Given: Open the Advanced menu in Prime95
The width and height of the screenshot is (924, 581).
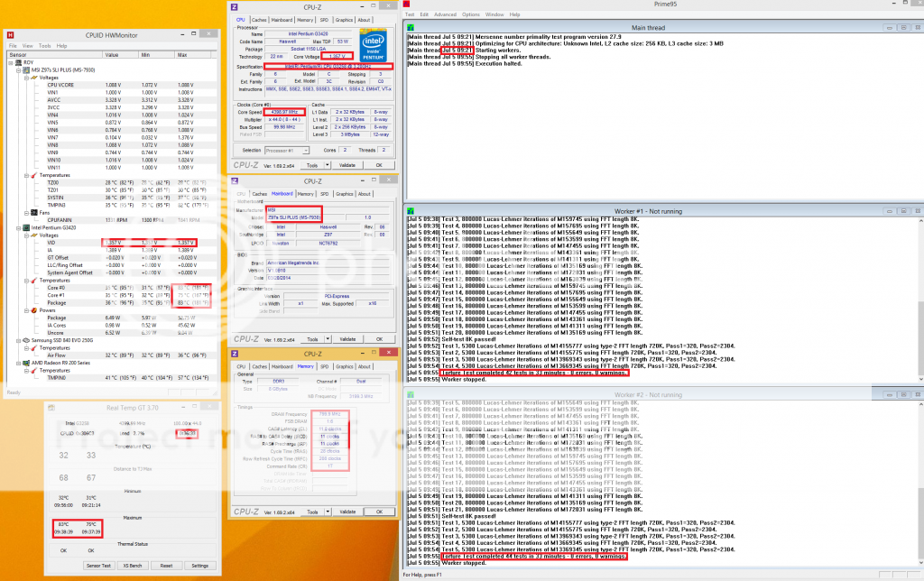Looking at the screenshot, I should point(445,14).
